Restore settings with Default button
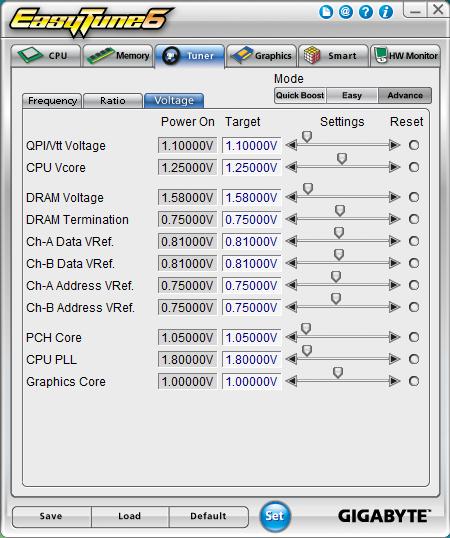 click(x=209, y=516)
